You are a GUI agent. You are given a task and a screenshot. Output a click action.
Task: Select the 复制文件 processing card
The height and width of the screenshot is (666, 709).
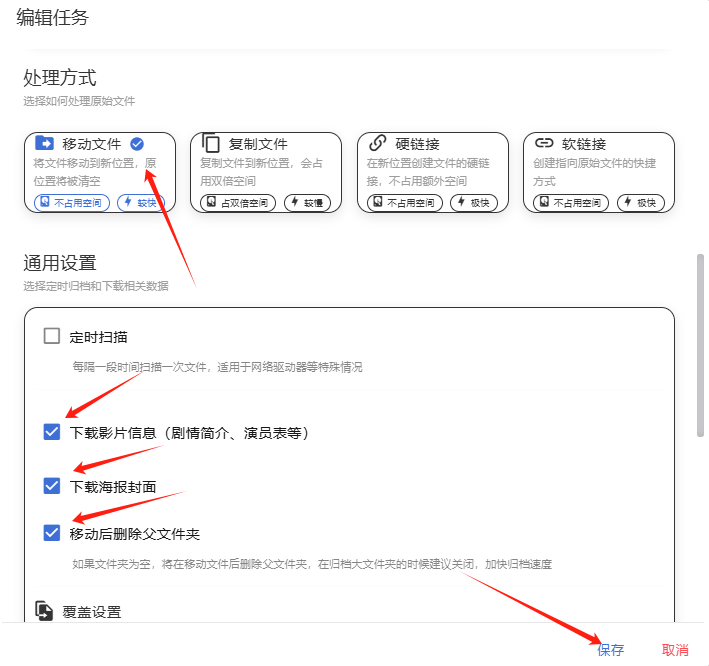266,172
